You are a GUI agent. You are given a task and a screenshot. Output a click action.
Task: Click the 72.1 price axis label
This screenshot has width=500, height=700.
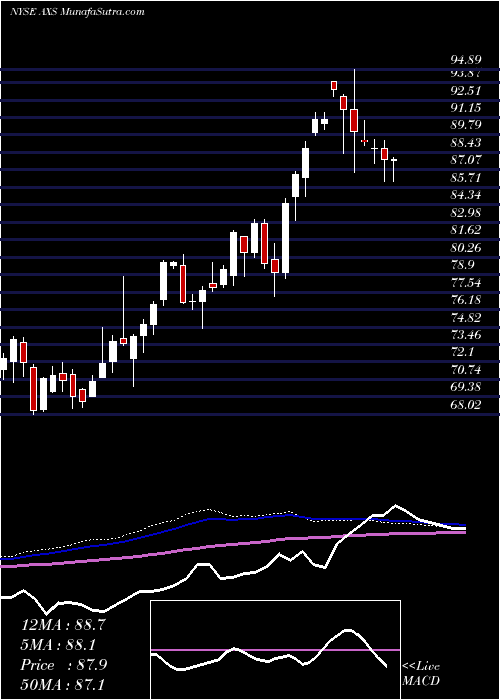(463, 352)
